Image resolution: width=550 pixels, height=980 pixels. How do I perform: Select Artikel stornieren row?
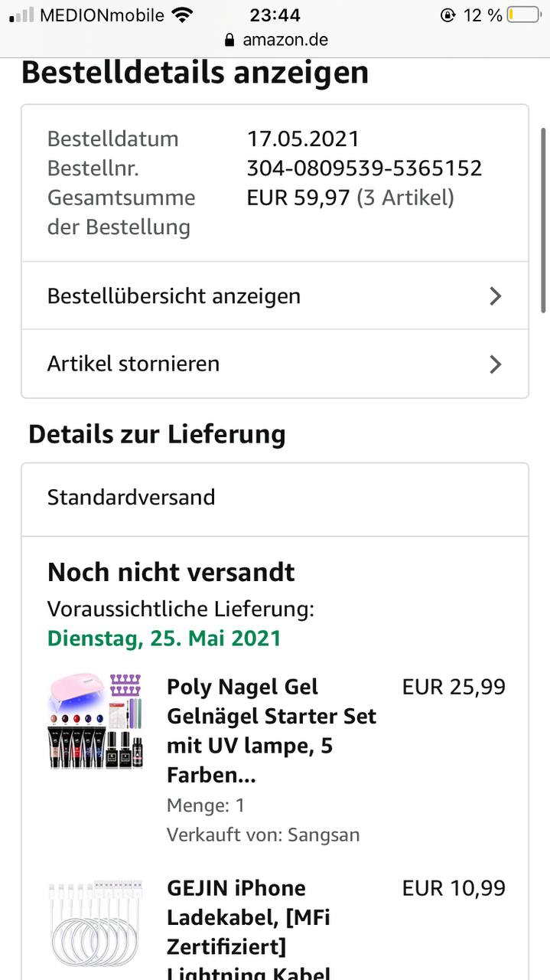[x=275, y=364]
